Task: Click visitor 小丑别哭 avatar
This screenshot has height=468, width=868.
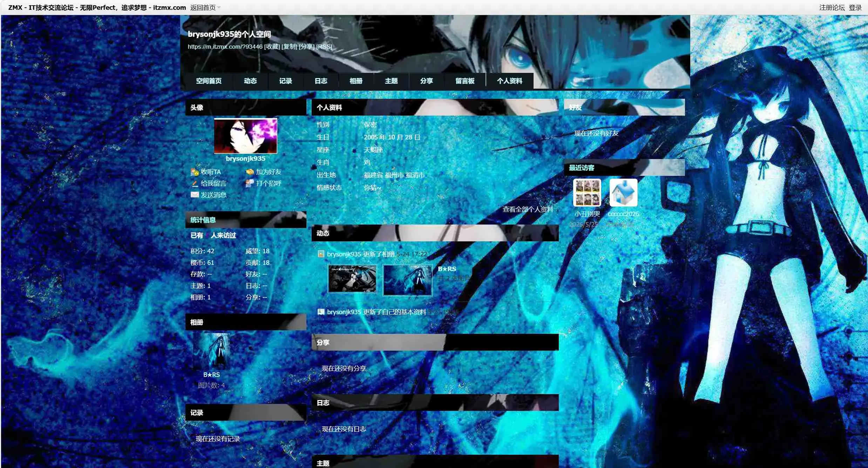Action: [587, 192]
